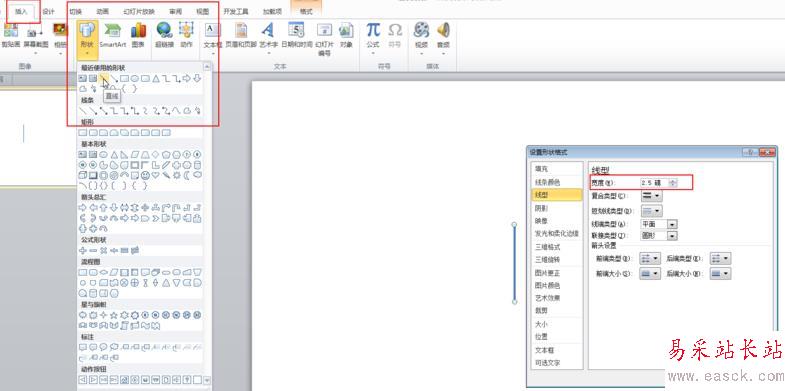Pick the right arrow under 箭头总汇
The image size is (785, 391).
(x=83, y=207)
